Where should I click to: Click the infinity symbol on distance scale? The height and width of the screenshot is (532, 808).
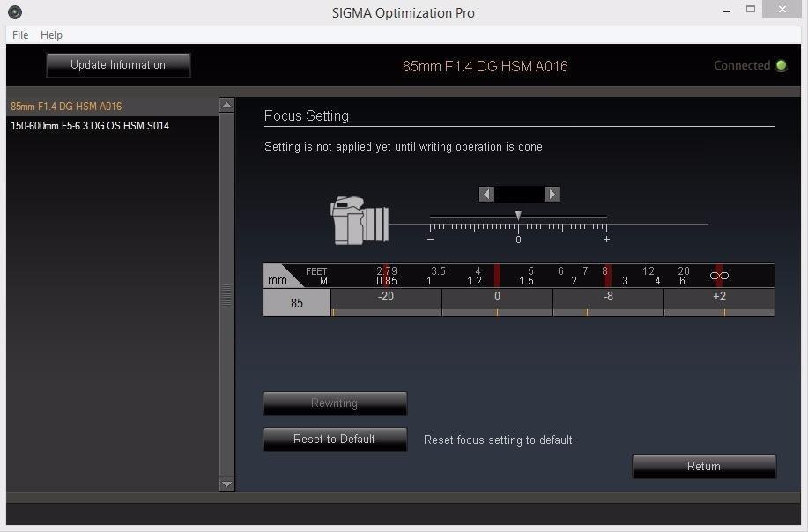pyautogui.click(x=719, y=276)
